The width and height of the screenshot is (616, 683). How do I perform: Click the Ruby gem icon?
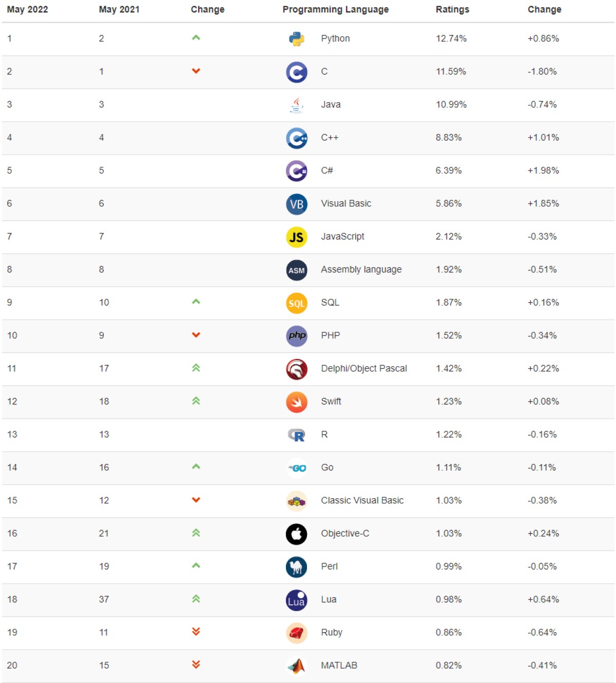(296, 633)
